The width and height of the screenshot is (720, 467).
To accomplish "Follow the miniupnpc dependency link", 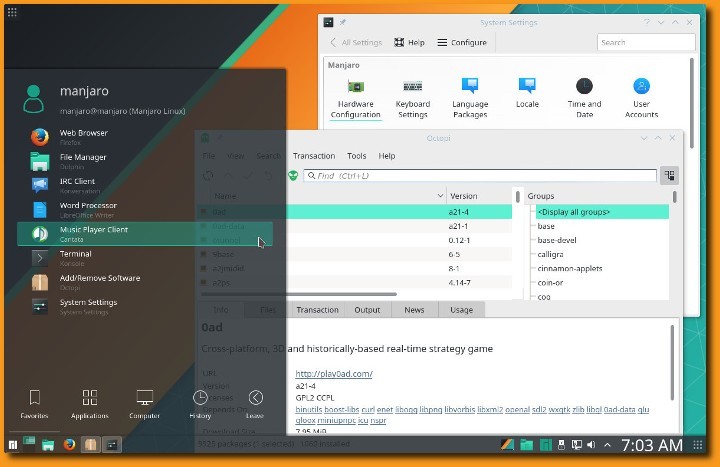I will click(336, 420).
